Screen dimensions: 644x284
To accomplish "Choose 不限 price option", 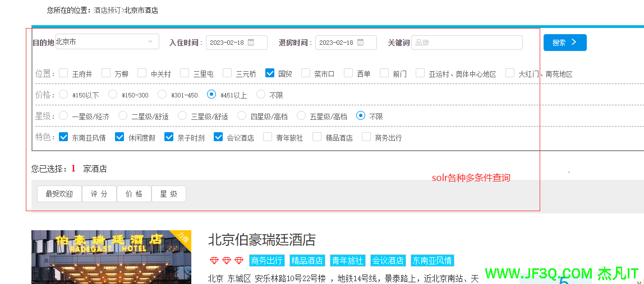I will (x=261, y=94).
